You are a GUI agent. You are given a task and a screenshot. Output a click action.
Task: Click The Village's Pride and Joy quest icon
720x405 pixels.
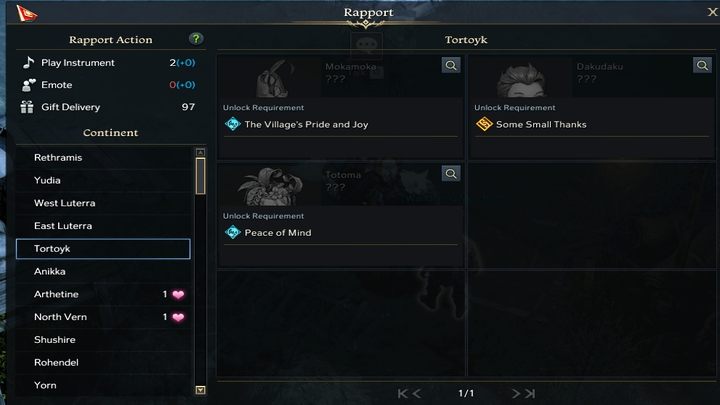pos(233,125)
